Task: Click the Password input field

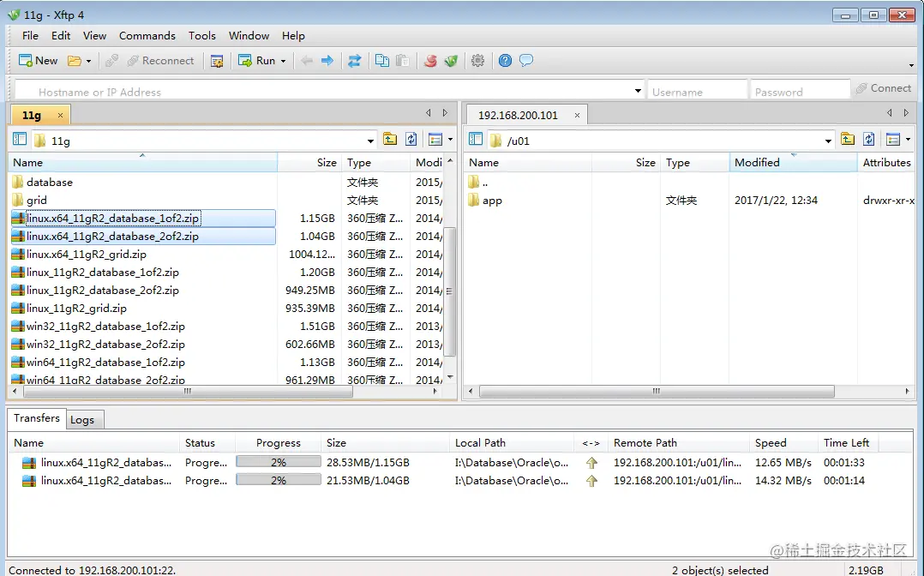Action: click(x=800, y=92)
